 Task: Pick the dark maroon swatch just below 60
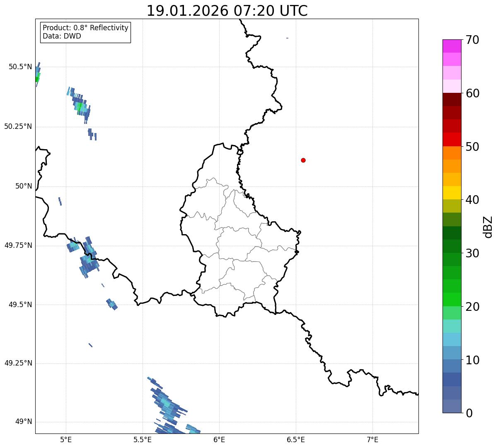point(452,99)
